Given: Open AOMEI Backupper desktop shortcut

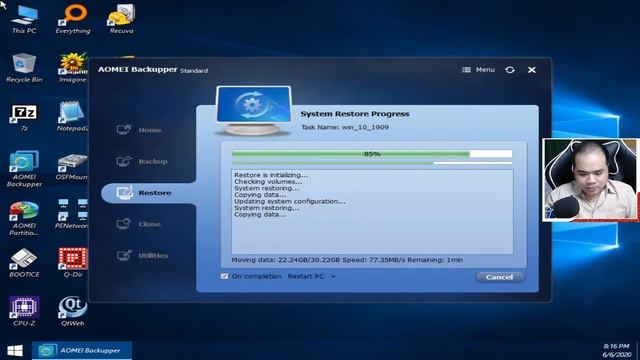Looking at the screenshot, I should click(24, 169).
